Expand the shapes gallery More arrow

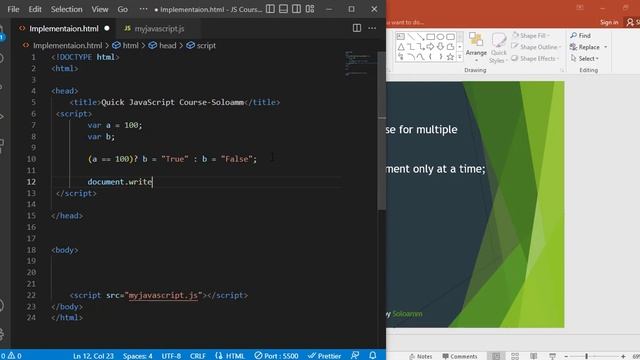pos(460,57)
